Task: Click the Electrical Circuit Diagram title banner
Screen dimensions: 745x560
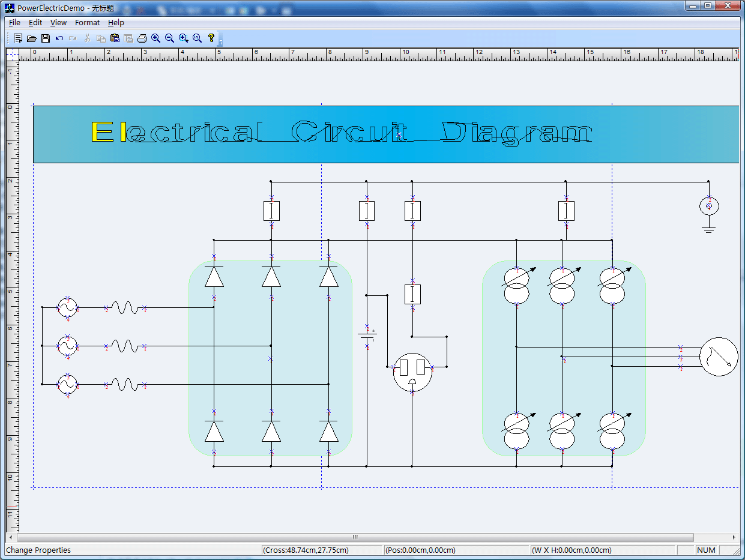Action: pyautogui.click(x=387, y=134)
